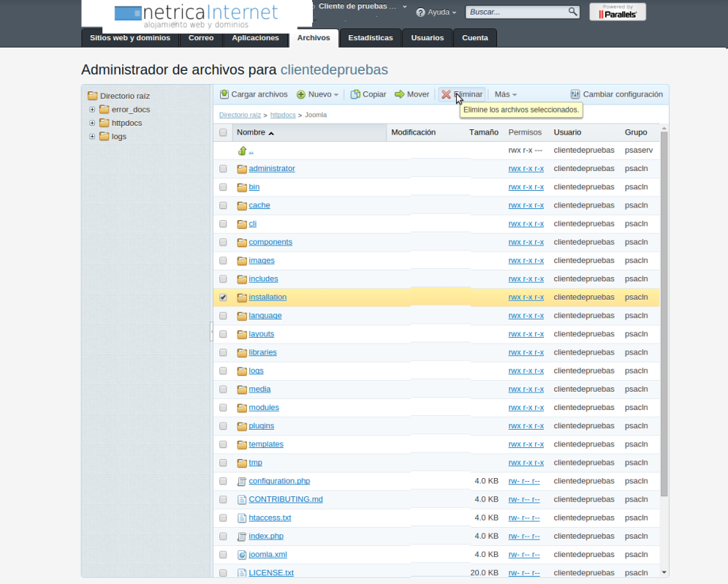
Task: Switch to the Estadísticas tab
Action: [x=370, y=38]
